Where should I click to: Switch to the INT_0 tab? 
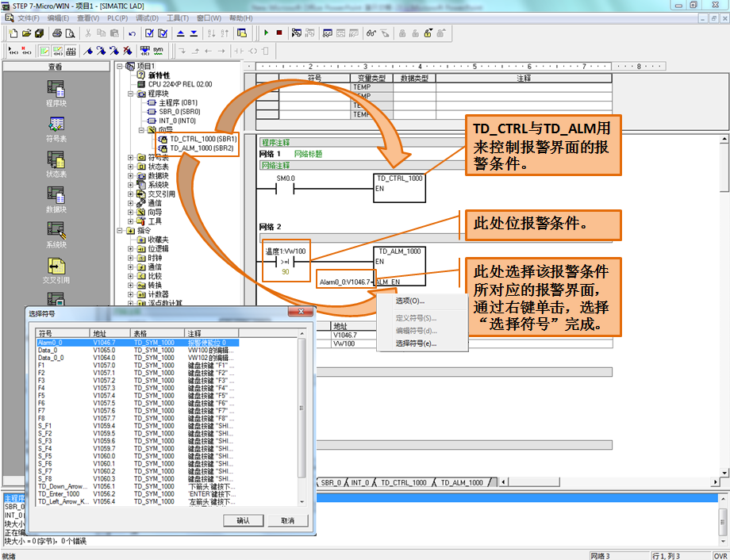[x=360, y=483]
